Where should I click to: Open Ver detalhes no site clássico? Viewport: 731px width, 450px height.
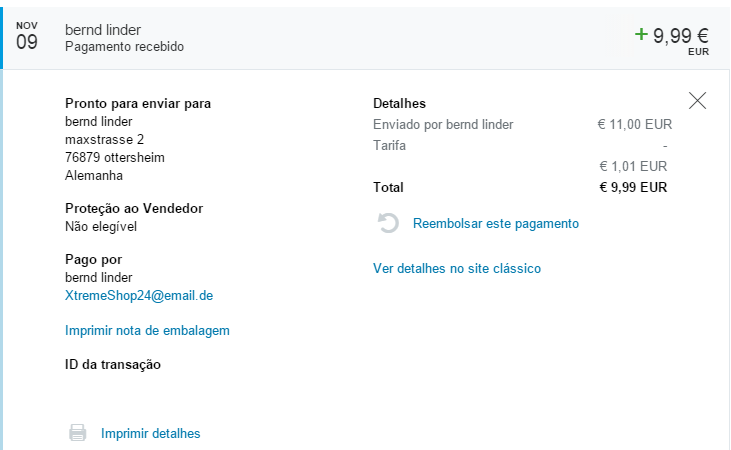457,269
